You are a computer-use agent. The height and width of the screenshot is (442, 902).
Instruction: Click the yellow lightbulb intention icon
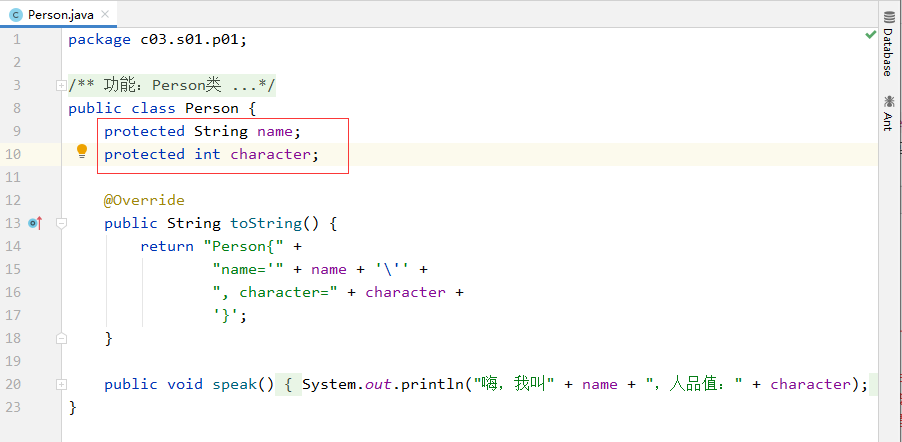(82, 151)
